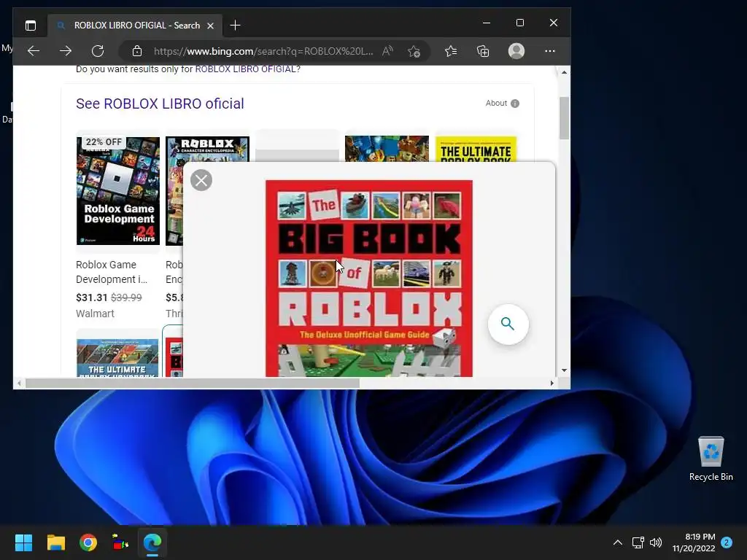The image size is (747, 560).
Task: Click the Microsoft Edge taskbar icon
Action: pos(152,542)
